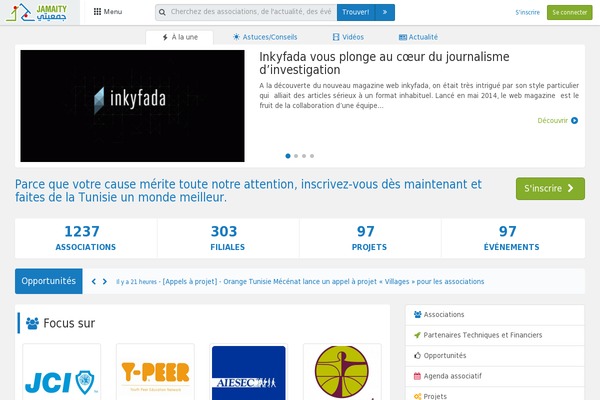
Task: Select the fourth carousel dot
Action: 312,156
